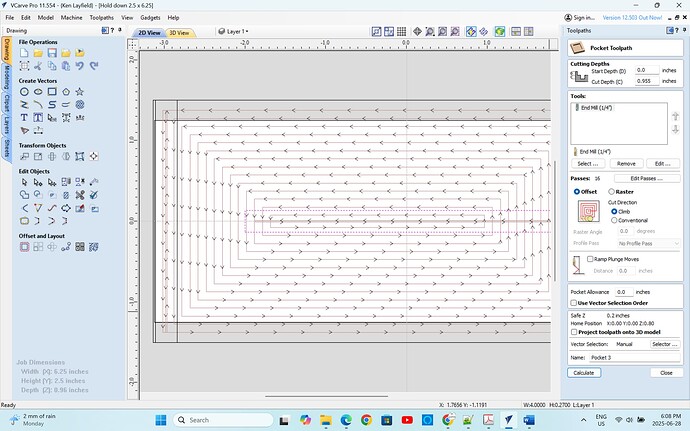Viewport: 690px width, 431px height.
Task: Enable the Ramp Plunge Moves checkbox
Action: coord(590,259)
